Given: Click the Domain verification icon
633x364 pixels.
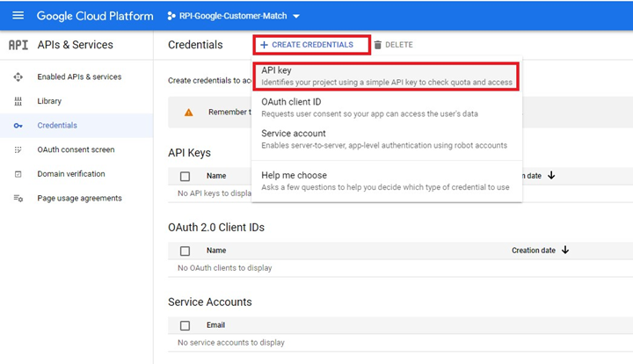Looking at the screenshot, I should point(18,174).
